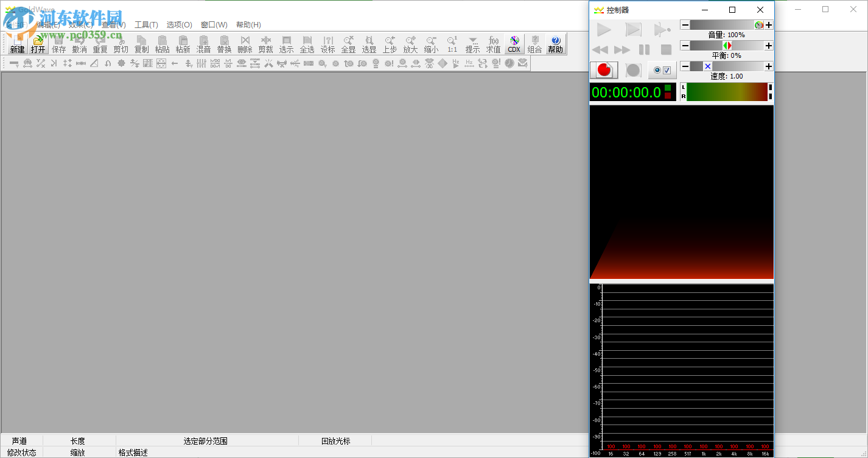This screenshot has width=868, height=458.
Task: Decrease balance with the minus button
Action: point(685,46)
